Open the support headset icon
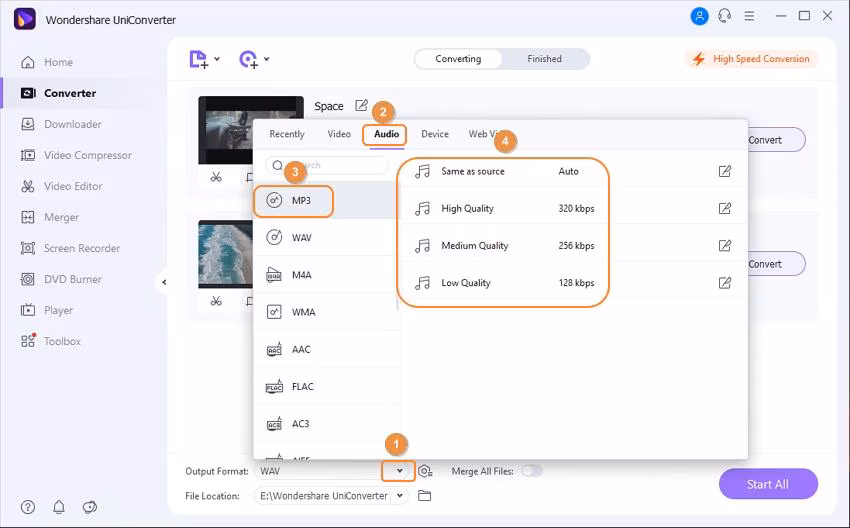850x528 pixels. click(x=724, y=16)
